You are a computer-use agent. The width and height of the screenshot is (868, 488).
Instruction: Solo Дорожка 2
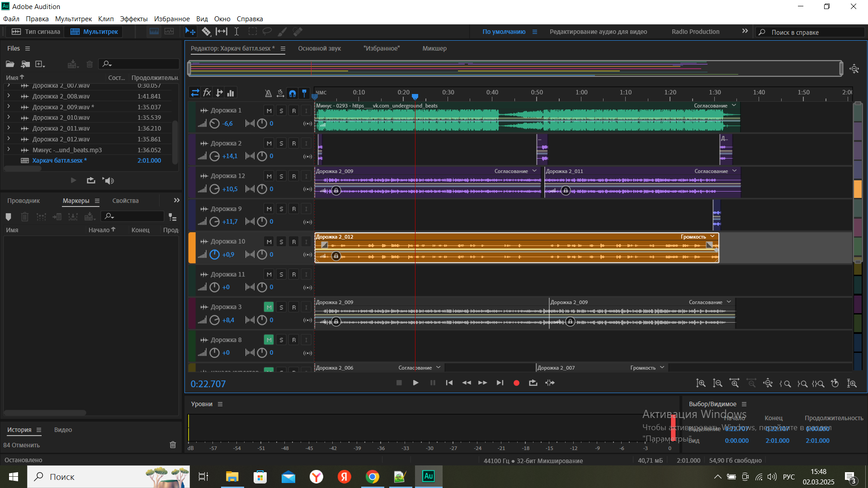pyautogui.click(x=281, y=143)
